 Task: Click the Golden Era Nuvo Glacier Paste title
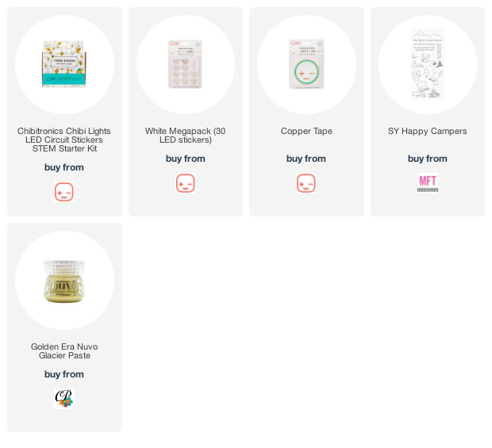point(64,351)
